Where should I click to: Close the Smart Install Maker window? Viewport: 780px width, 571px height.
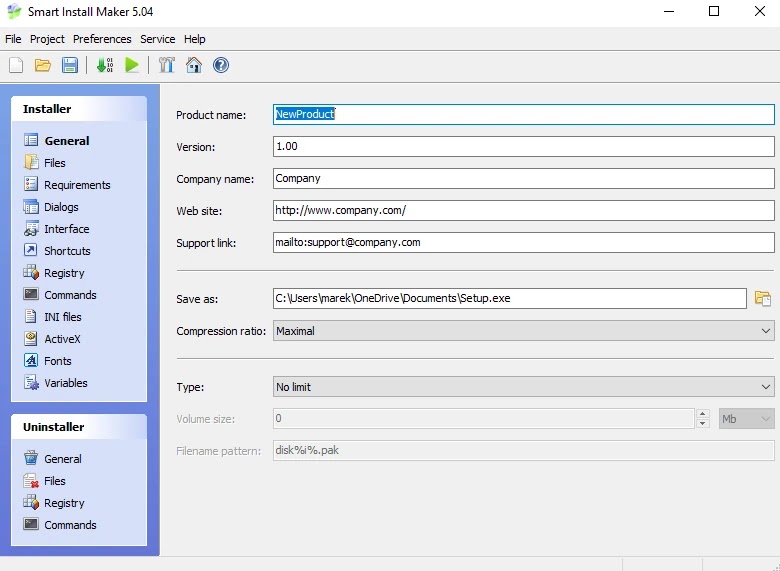click(x=759, y=11)
